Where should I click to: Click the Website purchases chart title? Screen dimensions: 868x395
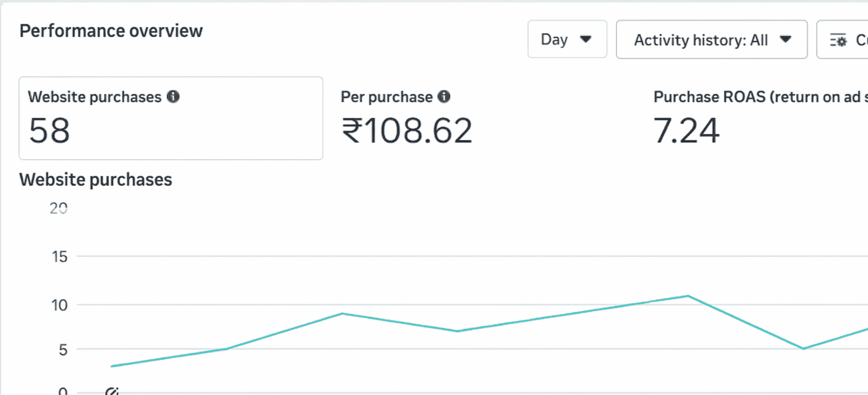(x=96, y=180)
